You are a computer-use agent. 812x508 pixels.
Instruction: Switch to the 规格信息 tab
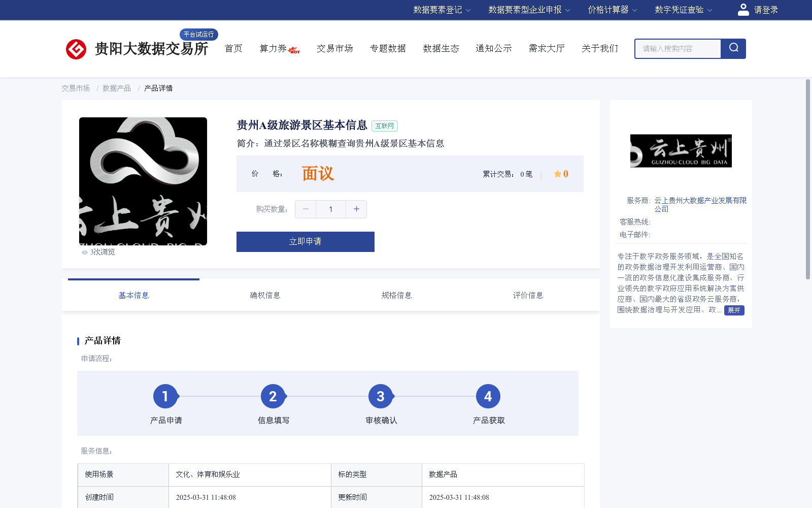pos(396,295)
